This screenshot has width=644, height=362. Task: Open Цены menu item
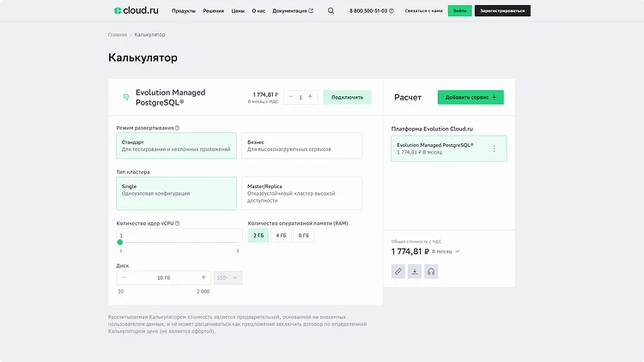[x=238, y=11]
